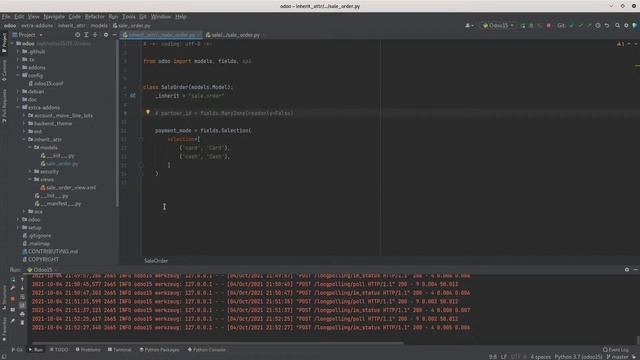Click the Git commit checkmark icon

click(580, 25)
